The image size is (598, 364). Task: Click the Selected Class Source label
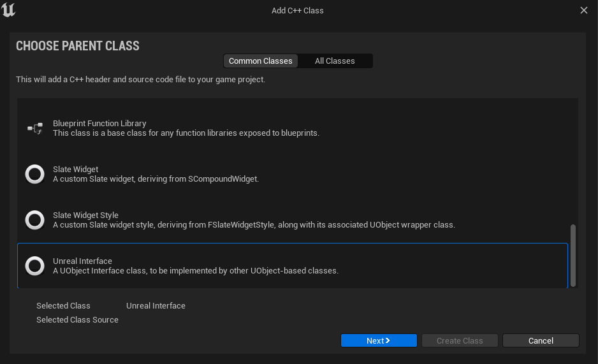(x=77, y=320)
